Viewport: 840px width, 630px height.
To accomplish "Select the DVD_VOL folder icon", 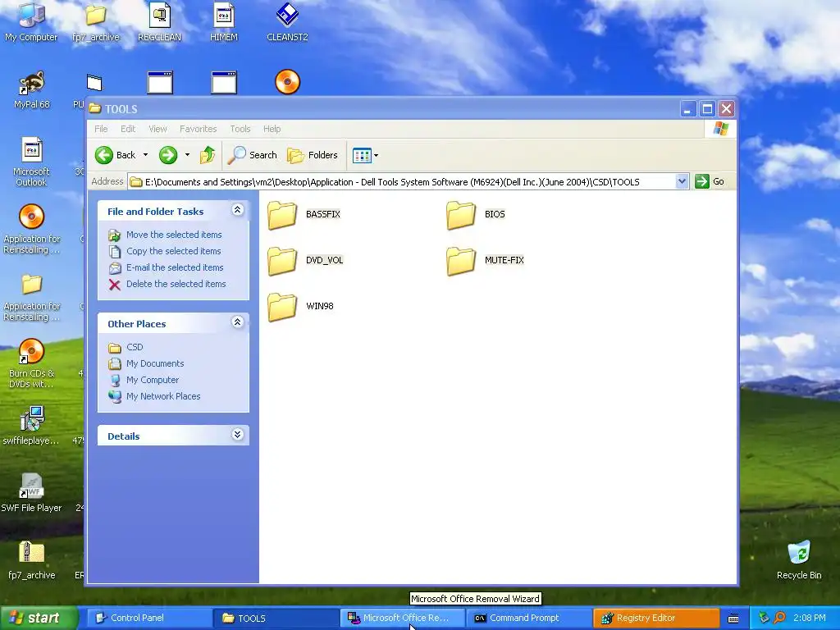I will (x=282, y=261).
